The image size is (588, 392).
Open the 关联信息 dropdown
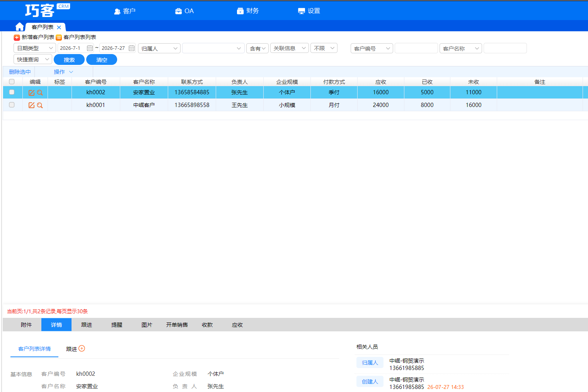click(290, 48)
